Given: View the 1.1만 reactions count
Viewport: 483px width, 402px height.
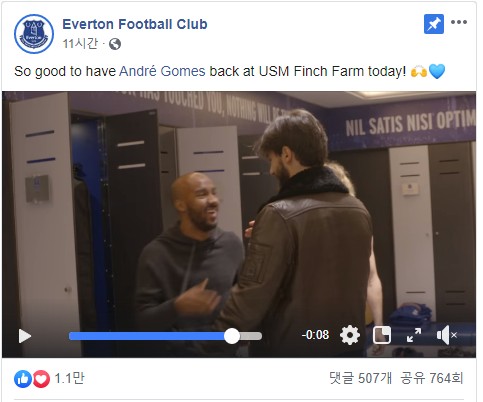Looking at the screenshot, I should tap(69, 378).
